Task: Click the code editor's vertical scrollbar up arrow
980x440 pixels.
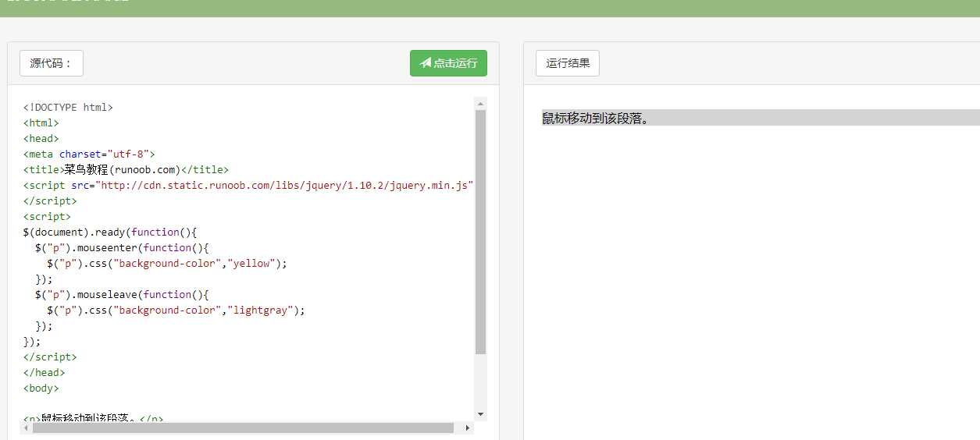Action: coord(480,103)
